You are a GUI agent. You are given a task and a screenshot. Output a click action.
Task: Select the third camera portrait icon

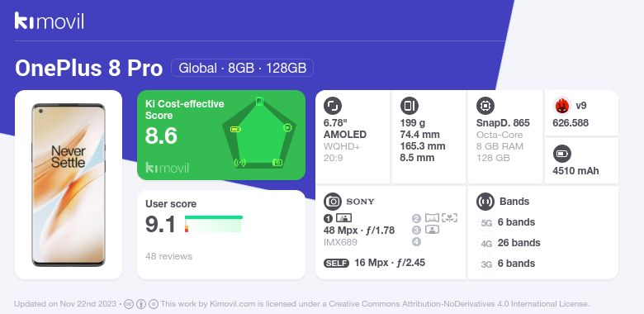[432, 230]
